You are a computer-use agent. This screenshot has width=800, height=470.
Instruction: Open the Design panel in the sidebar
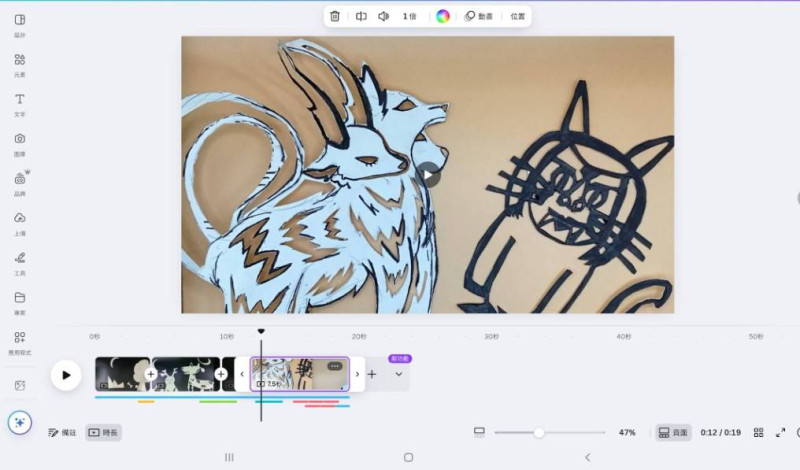19,26
